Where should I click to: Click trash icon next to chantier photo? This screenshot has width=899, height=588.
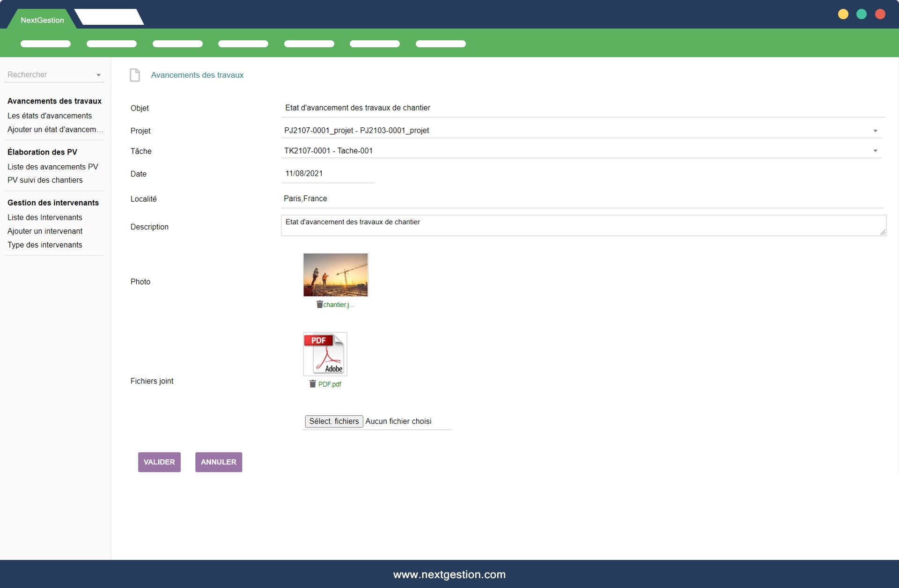point(319,304)
